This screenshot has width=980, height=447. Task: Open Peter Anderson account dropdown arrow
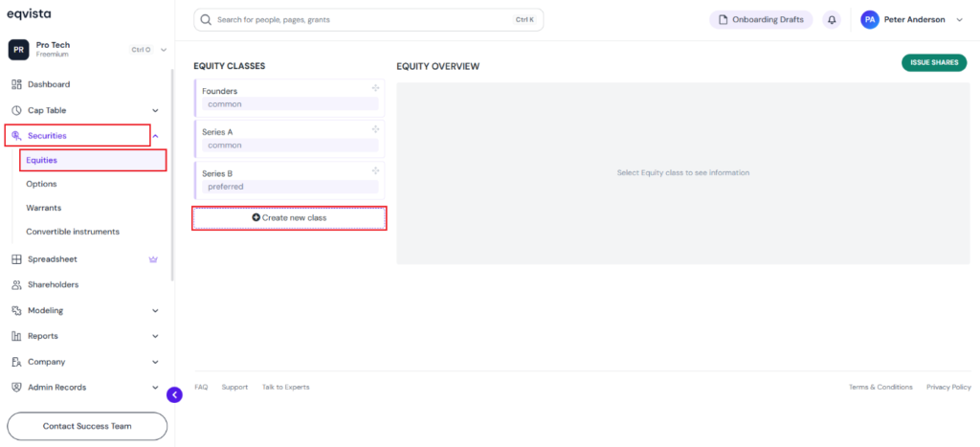[960, 20]
